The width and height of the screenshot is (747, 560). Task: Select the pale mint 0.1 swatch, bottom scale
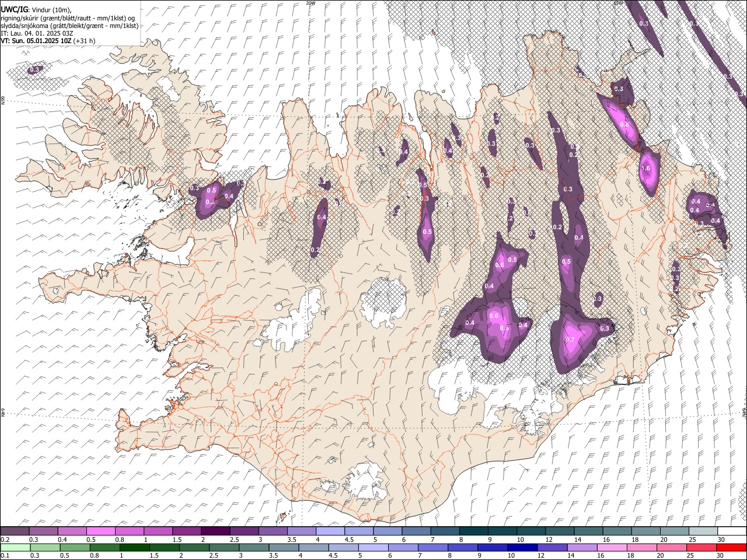15,547
